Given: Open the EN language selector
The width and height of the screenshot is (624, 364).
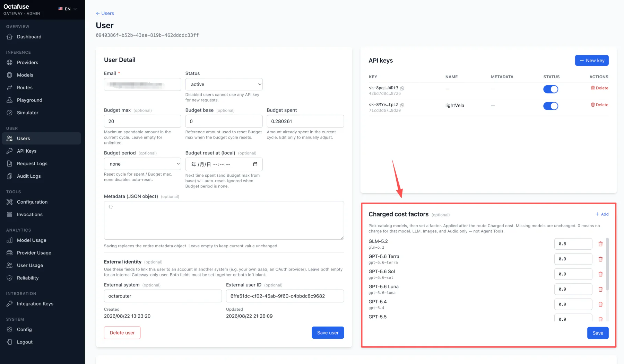Looking at the screenshot, I should pos(68,9).
